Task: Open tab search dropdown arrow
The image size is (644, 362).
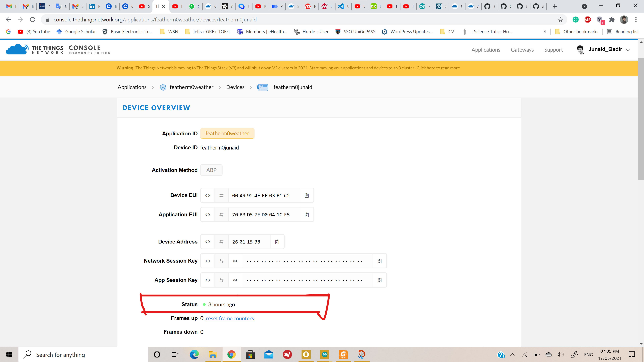Action: click(x=584, y=7)
